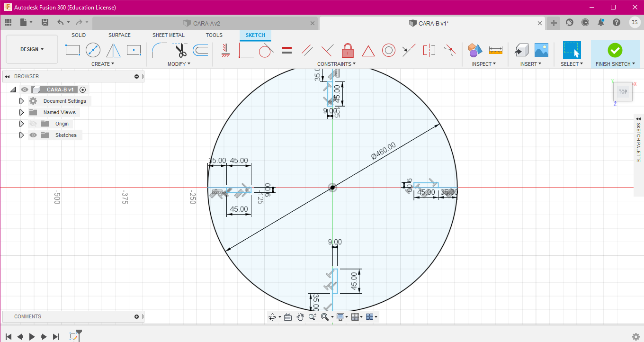Toggle visibility of CARA-B v1 component
This screenshot has height=342, width=644.
coord(25,90)
